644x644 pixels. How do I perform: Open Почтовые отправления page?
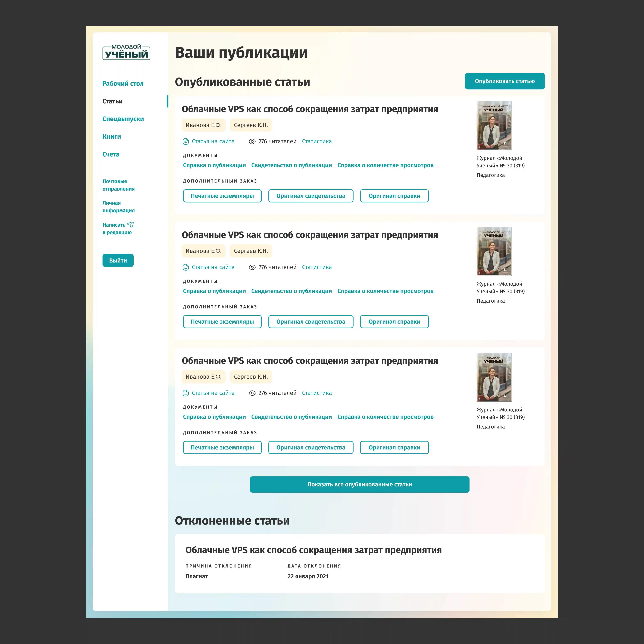coord(118,185)
